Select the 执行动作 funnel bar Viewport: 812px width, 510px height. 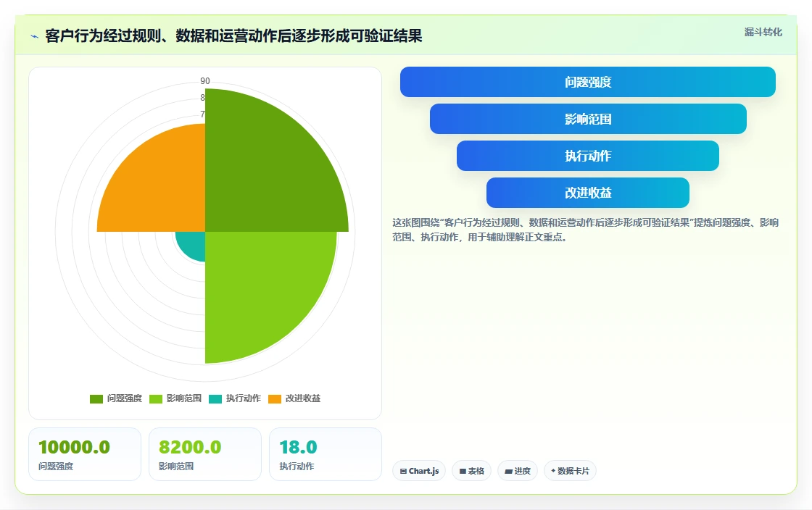coord(588,156)
